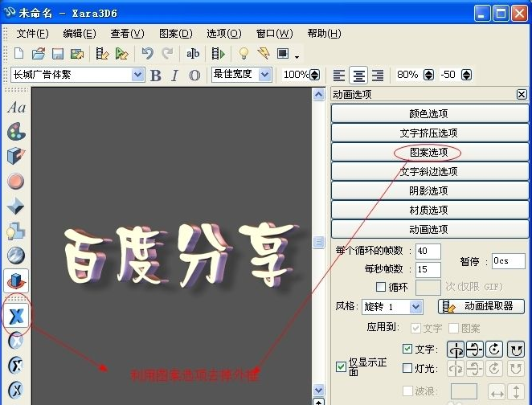This screenshot has width=532, height=405.
Task: Click the frames-per-second input field
Action: (x=428, y=269)
